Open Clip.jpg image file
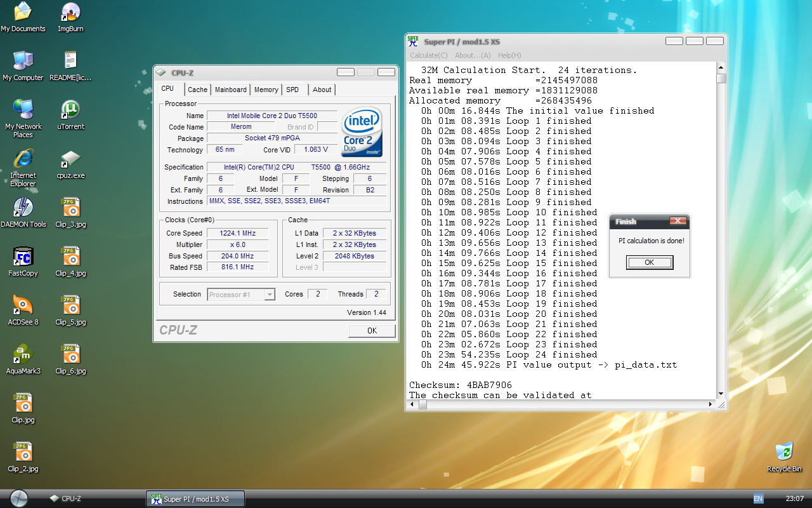The image size is (812, 508). [23, 408]
